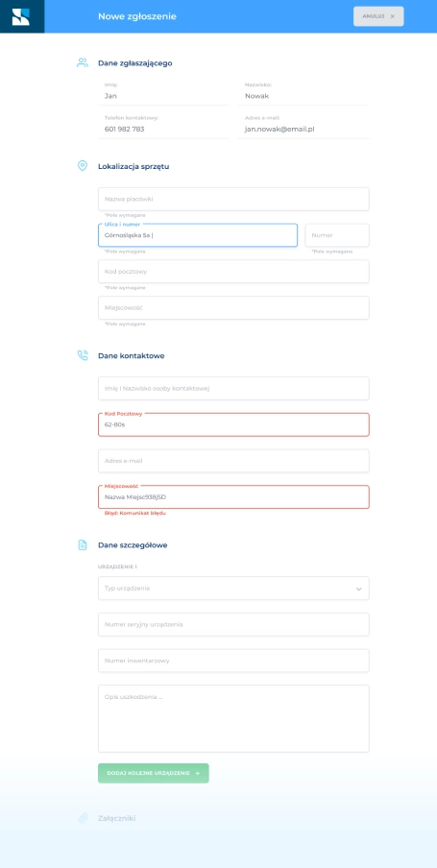The height and width of the screenshot is (868, 437).
Task: Click the document icon beside Dane szczegółowe
Action: tap(83, 544)
